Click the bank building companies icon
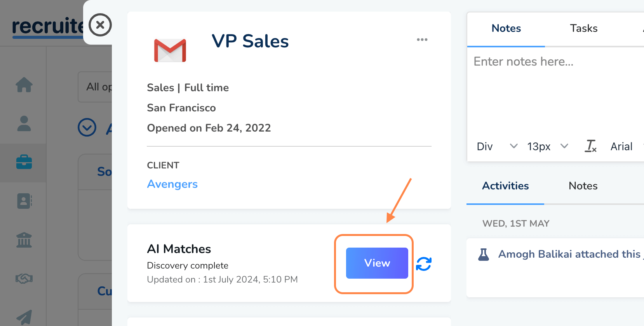Image resolution: width=644 pixels, height=326 pixels. [x=24, y=240]
